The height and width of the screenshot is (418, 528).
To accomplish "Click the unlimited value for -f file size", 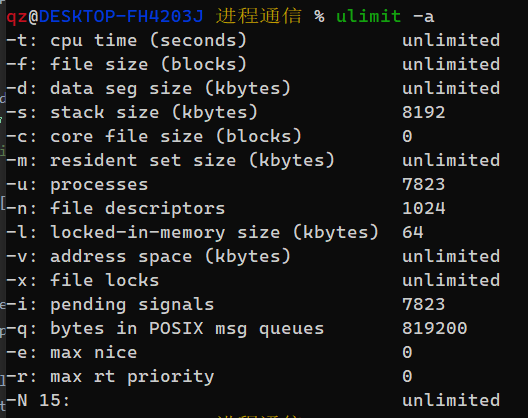I will [x=451, y=64].
